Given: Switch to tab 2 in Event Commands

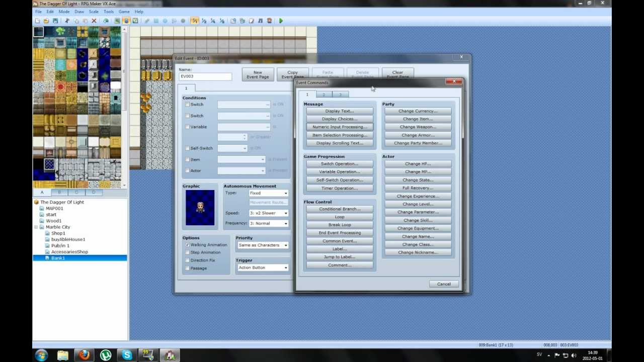Looking at the screenshot, I should tap(324, 95).
